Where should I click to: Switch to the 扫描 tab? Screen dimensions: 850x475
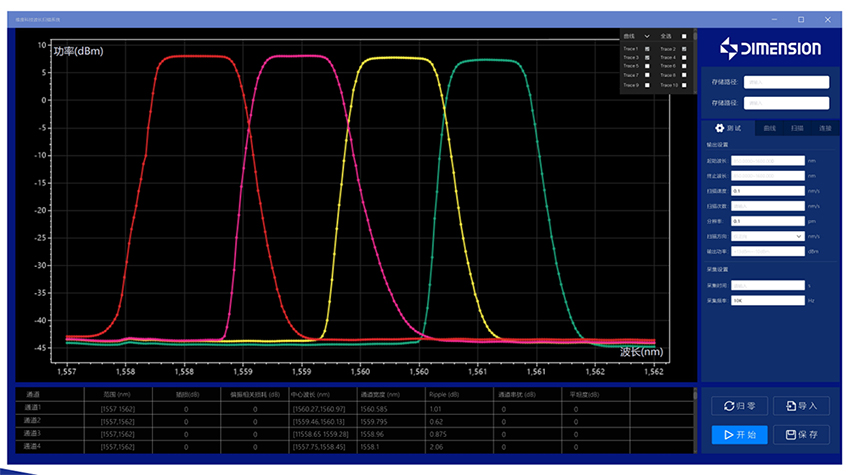pyautogui.click(x=796, y=128)
